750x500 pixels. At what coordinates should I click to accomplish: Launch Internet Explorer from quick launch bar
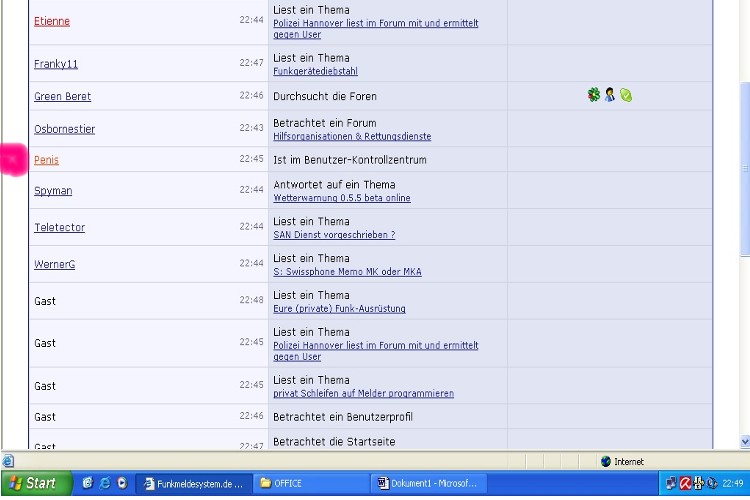click(x=105, y=483)
